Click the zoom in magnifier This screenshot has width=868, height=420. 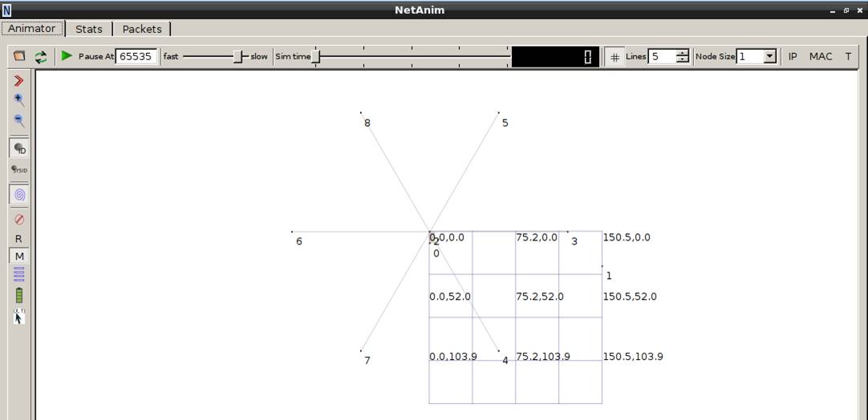tap(19, 100)
